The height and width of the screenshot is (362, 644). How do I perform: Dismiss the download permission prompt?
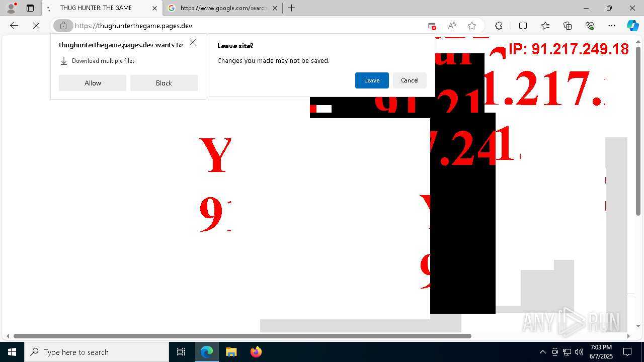(x=193, y=42)
